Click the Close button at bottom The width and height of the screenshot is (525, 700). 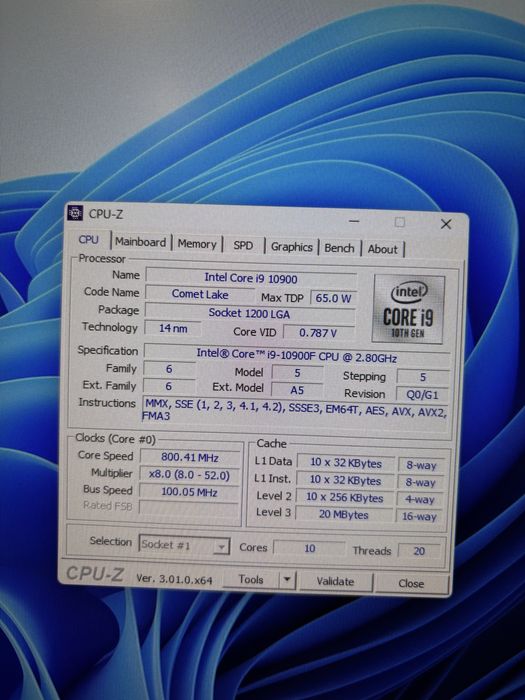pyautogui.click(x=411, y=583)
